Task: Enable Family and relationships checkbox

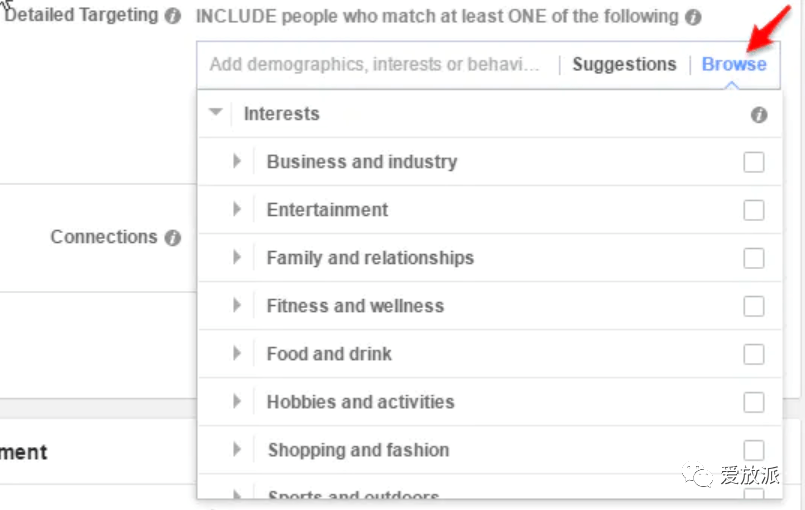Action: [x=754, y=258]
